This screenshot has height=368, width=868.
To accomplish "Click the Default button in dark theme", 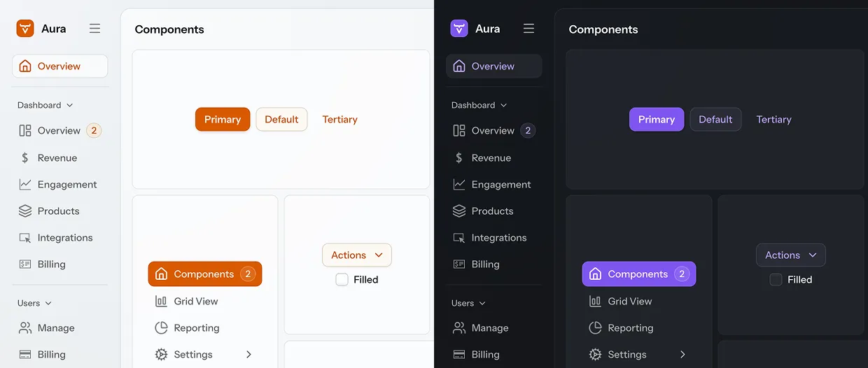I will pyautogui.click(x=715, y=120).
